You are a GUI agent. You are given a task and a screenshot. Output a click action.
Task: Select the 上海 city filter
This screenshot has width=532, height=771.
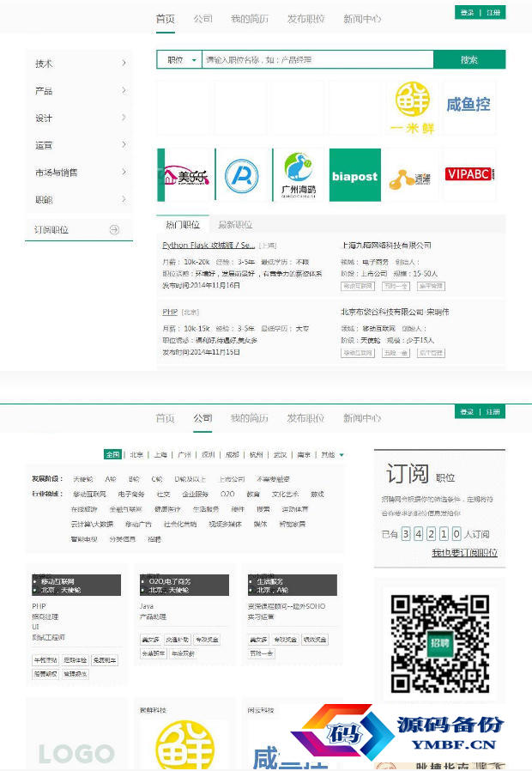tap(160, 454)
